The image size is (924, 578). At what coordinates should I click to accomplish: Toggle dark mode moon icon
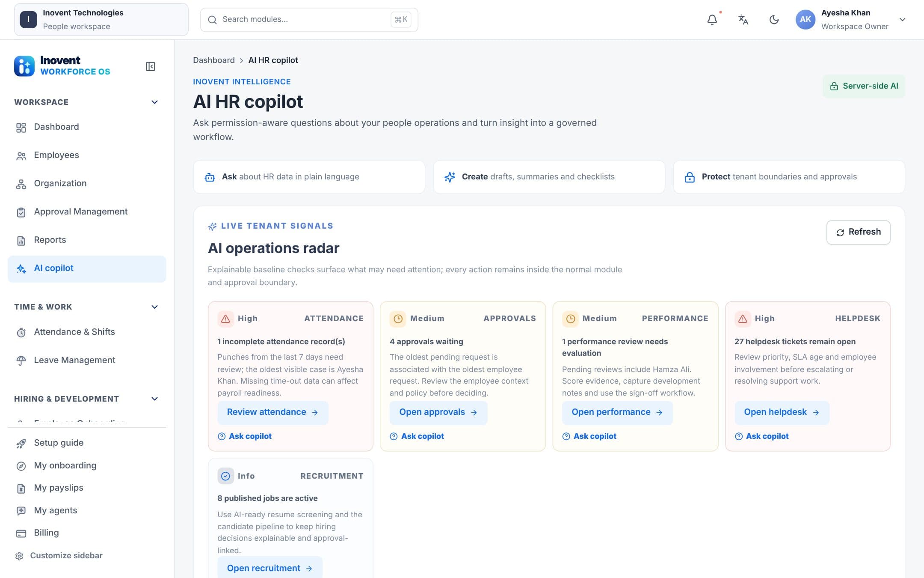[x=774, y=20]
